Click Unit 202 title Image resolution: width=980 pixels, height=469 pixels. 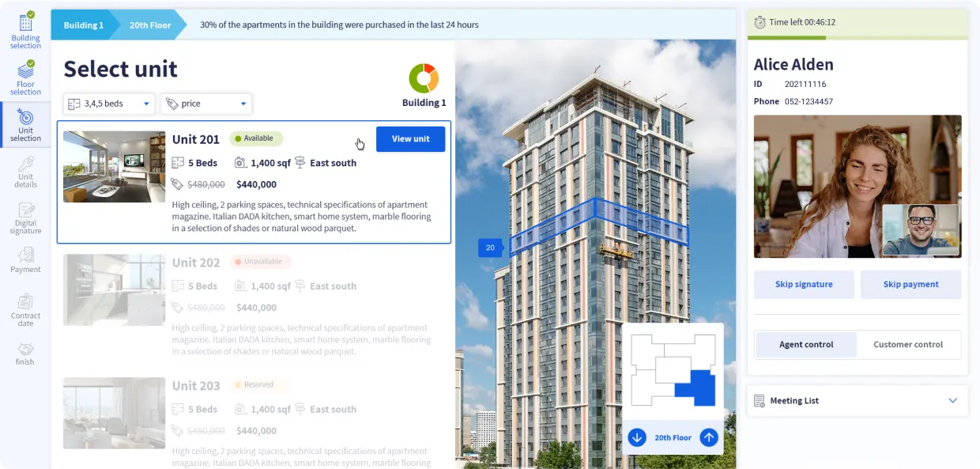pyautogui.click(x=196, y=263)
